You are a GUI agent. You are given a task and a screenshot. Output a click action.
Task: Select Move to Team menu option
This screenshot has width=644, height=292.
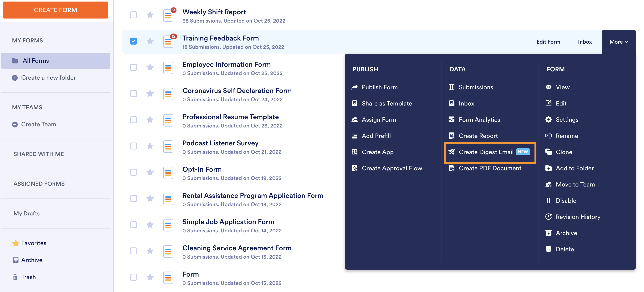(x=575, y=184)
